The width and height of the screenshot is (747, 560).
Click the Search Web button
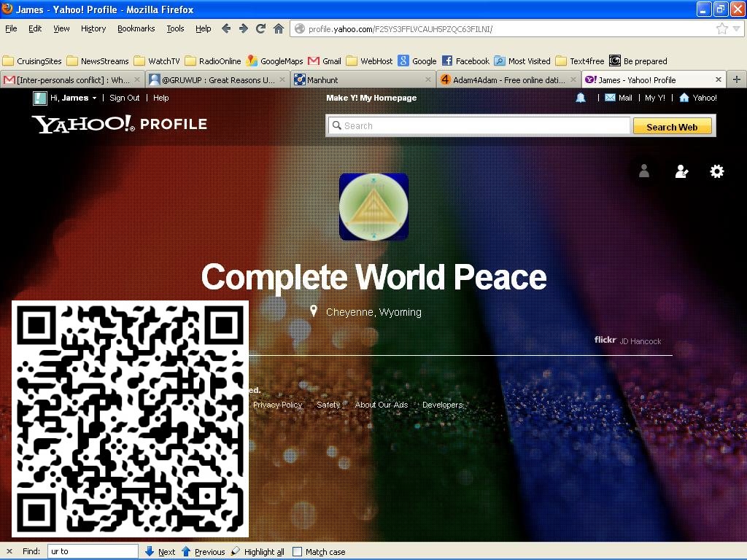(x=672, y=127)
